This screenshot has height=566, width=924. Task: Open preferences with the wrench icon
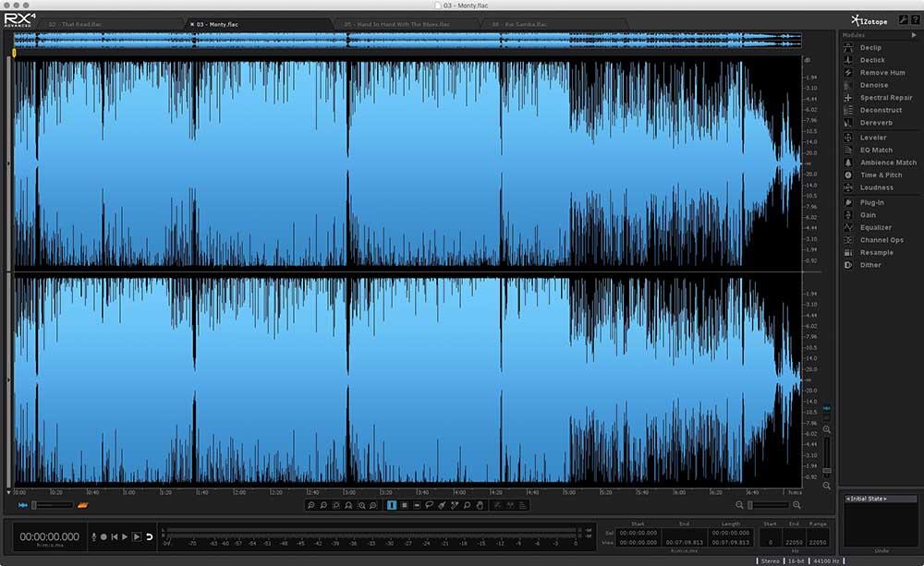click(x=903, y=20)
